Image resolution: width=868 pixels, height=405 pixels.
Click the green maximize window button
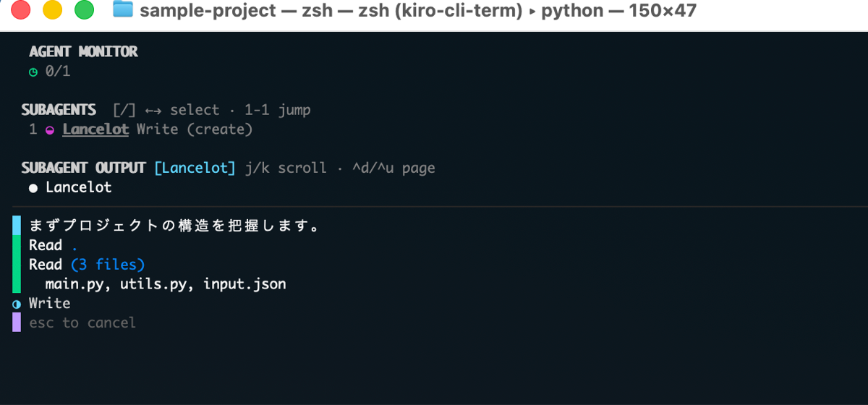85,11
